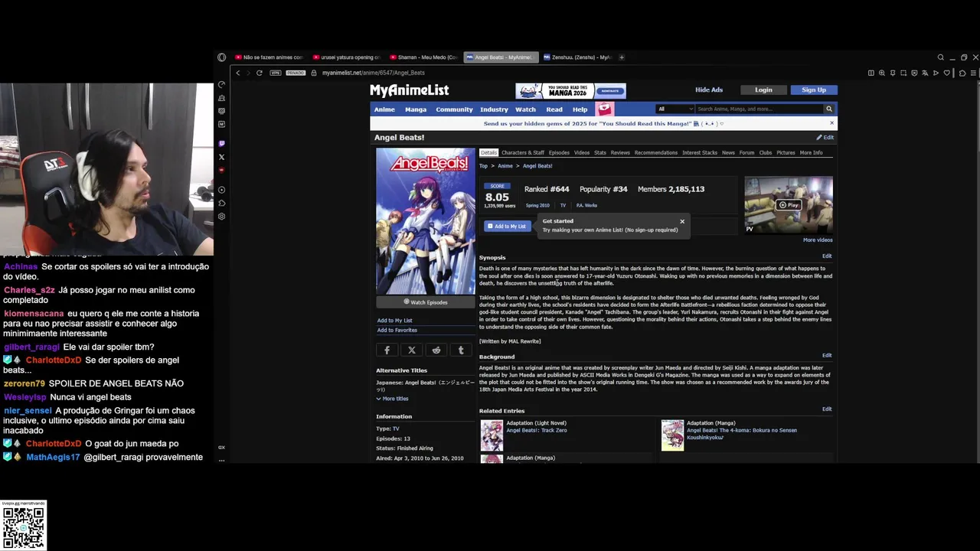Click the tab search magnifier icon
The image size is (980, 551).
(941, 57)
